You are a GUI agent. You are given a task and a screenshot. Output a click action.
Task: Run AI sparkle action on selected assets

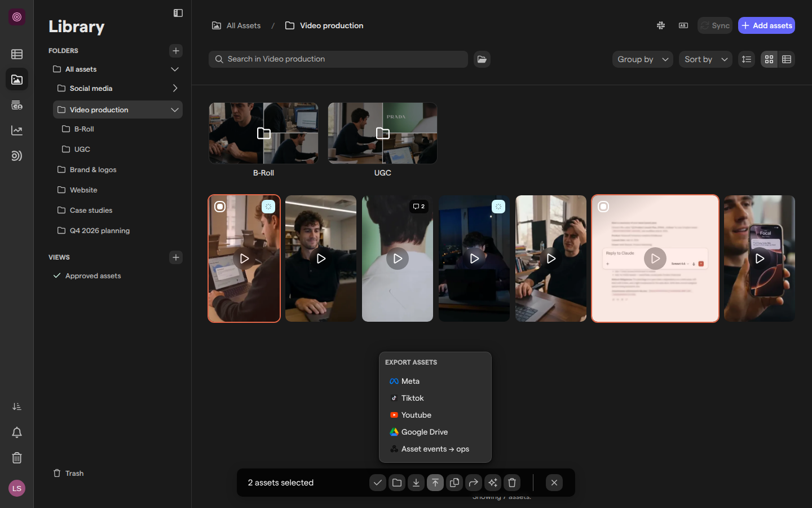click(493, 483)
